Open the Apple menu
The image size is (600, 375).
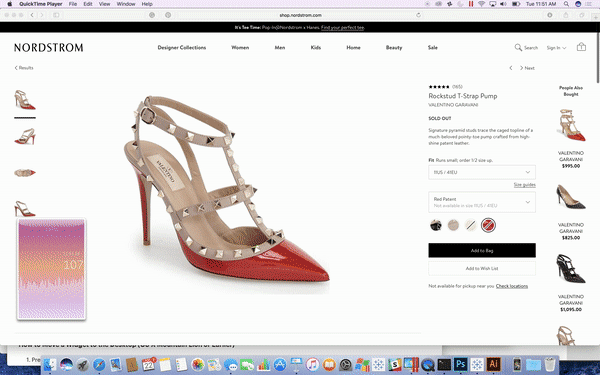tap(10, 4)
